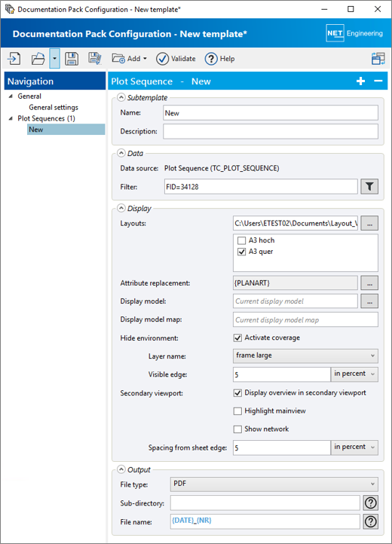
Task: Click the Validate button
Action: 176,59
